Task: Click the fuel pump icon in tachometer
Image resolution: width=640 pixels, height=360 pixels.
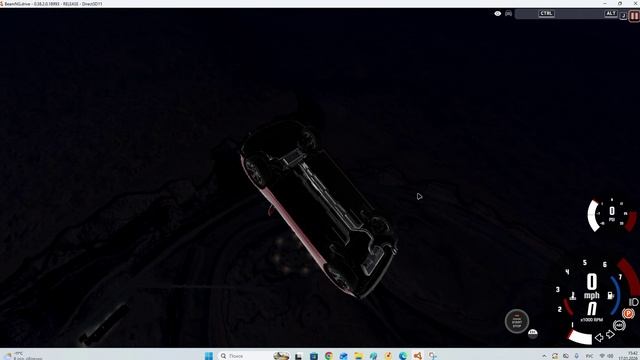Action: tap(611, 296)
